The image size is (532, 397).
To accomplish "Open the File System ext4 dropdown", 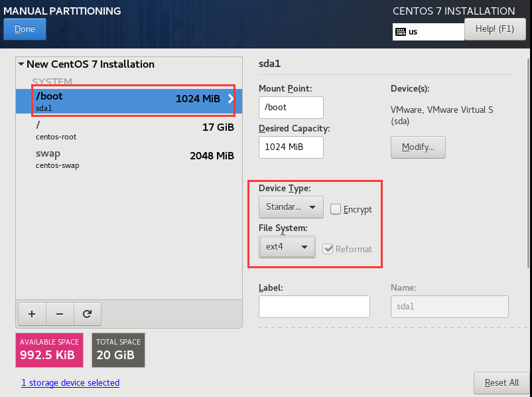I will point(287,247).
